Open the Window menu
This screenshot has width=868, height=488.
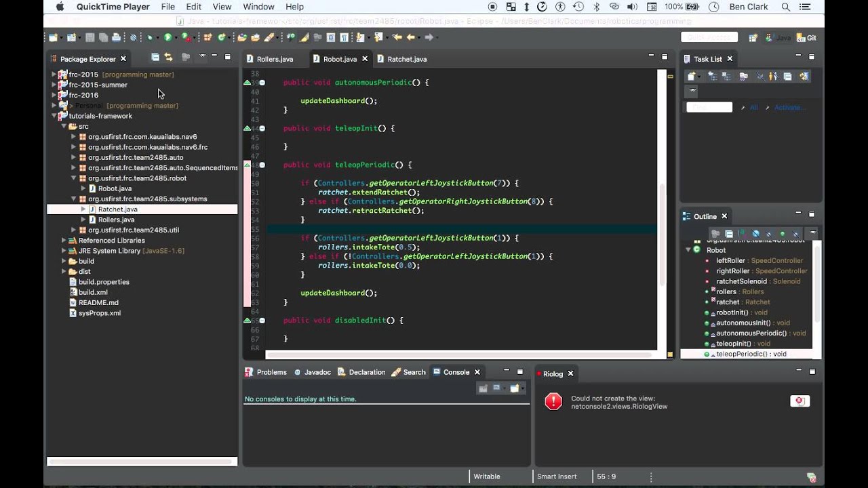[258, 7]
